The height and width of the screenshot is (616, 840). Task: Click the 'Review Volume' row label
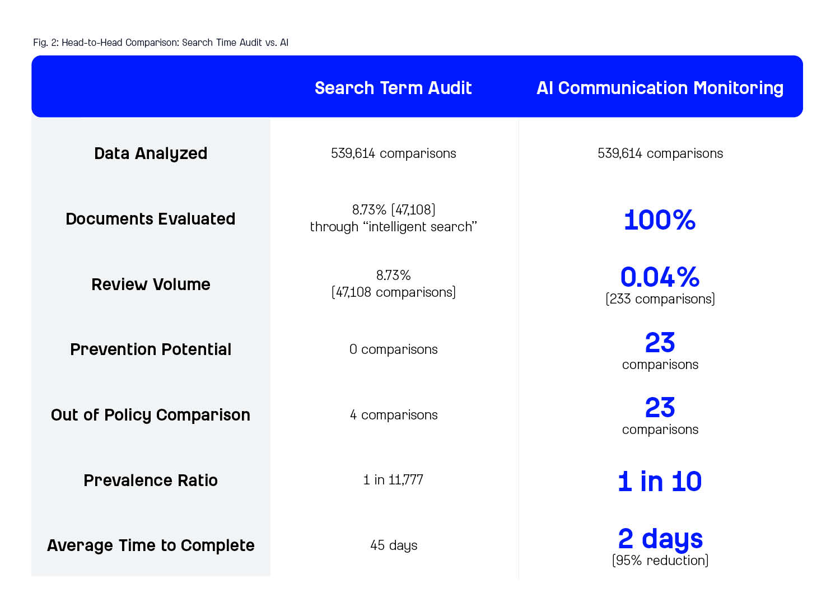coord(151,284)
